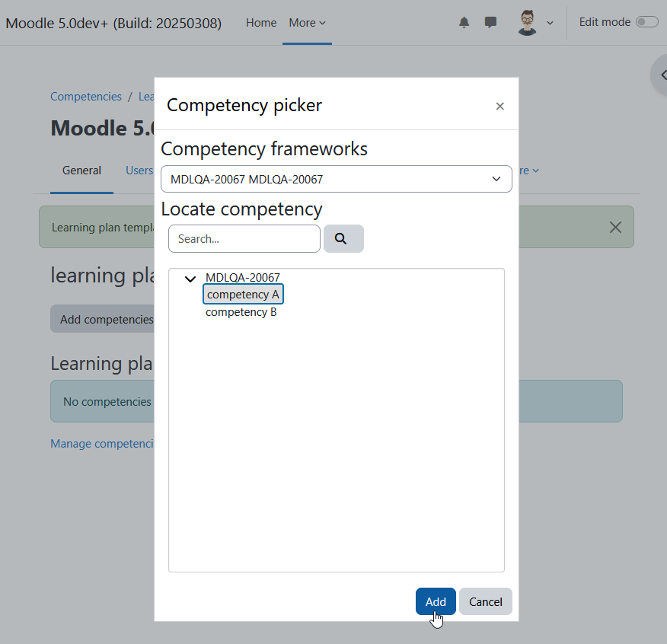Click the magnifier search button

343,238
